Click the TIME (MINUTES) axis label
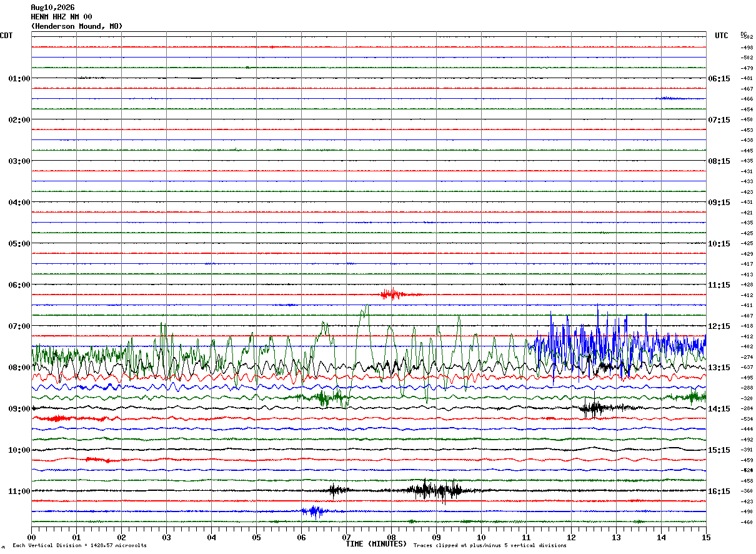The height and width of the screenshot is (554, 756). tap(376, 544)
